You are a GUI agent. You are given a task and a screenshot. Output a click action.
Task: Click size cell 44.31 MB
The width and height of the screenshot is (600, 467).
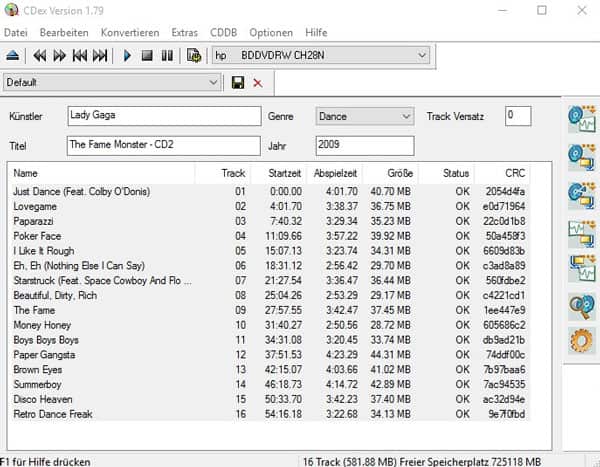pyautogui.click(x=390, y=355)
